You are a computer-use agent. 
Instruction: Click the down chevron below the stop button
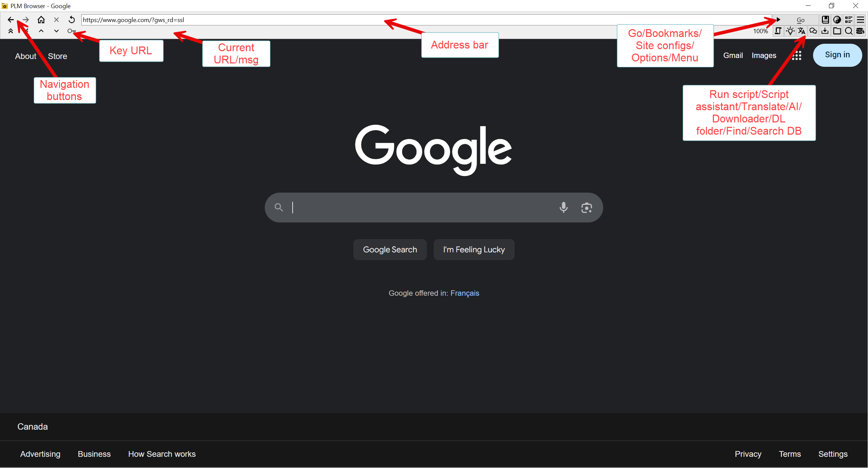(x=56, y=31)
